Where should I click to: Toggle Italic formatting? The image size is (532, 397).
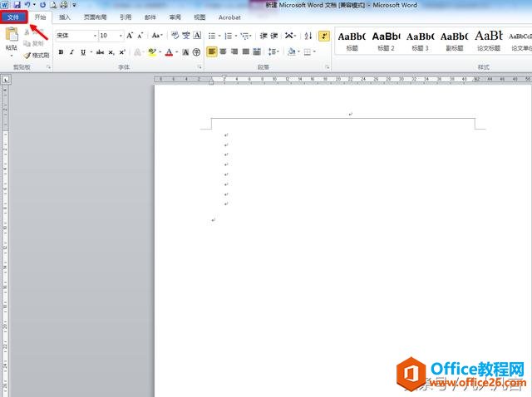coord(72,52)
